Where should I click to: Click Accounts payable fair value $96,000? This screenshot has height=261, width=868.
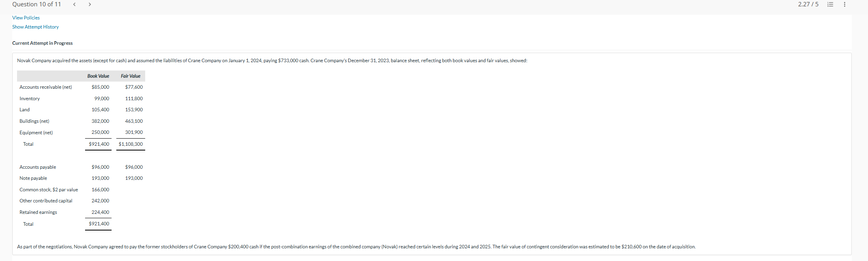[x=134, y=167]
